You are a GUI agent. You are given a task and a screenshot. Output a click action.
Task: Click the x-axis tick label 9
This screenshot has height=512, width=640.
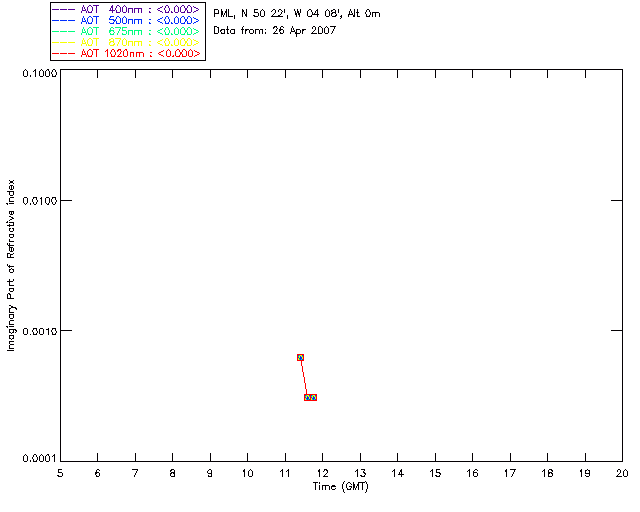[210, 474]
